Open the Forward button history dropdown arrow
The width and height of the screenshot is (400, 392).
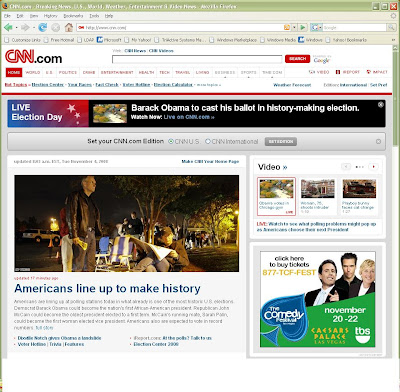[x=33, y=28]
